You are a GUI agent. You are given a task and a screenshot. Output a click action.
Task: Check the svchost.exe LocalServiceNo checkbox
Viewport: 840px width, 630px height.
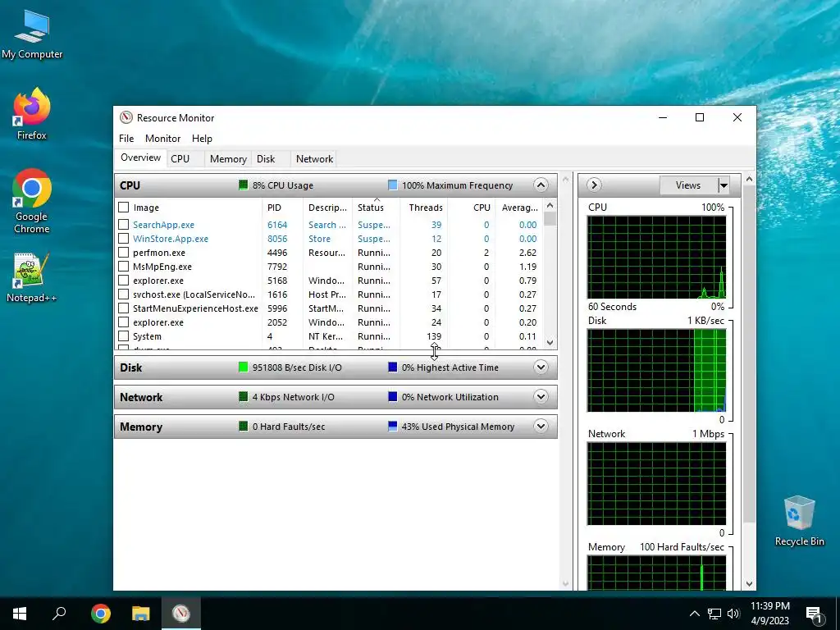pos(123,294)
